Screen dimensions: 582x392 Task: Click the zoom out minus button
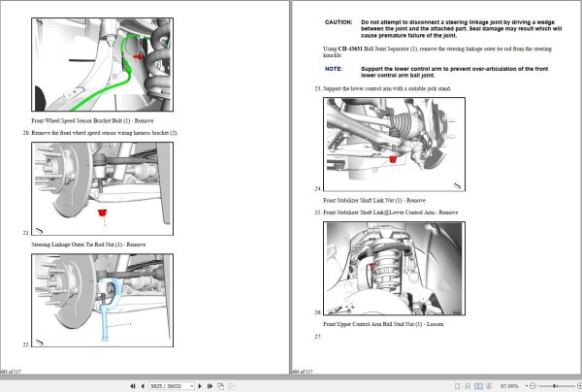click(533, 386)
